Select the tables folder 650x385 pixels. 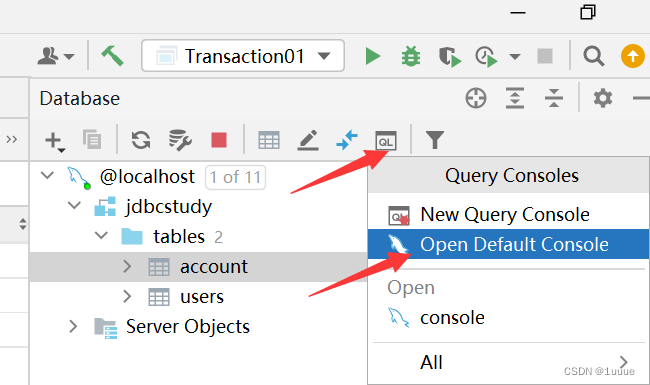[179, 237]
